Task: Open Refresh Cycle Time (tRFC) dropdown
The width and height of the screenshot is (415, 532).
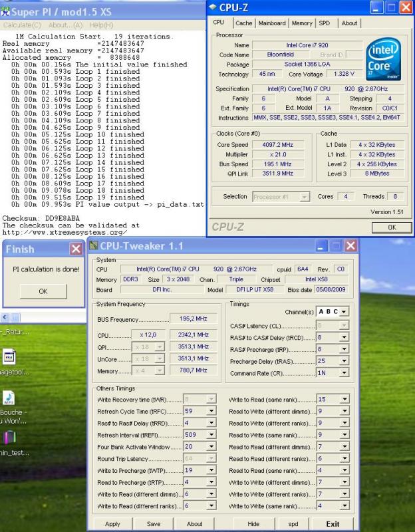Action: click(x=211, y=411)
